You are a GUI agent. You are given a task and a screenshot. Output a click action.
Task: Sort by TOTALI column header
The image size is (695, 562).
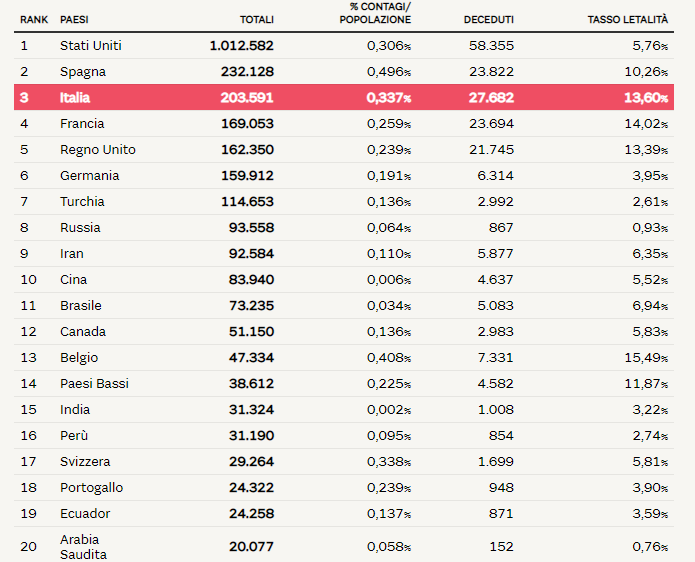pyautogui.click(x=257, y=20)
